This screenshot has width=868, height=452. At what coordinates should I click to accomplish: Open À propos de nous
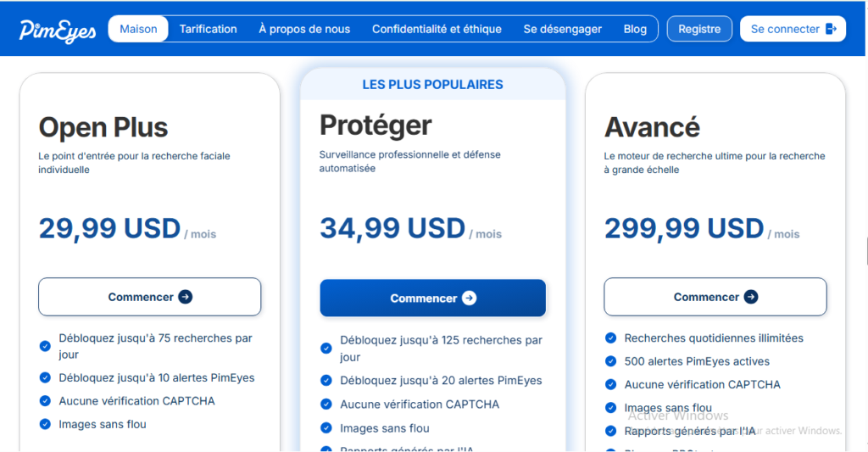point(304,29)
